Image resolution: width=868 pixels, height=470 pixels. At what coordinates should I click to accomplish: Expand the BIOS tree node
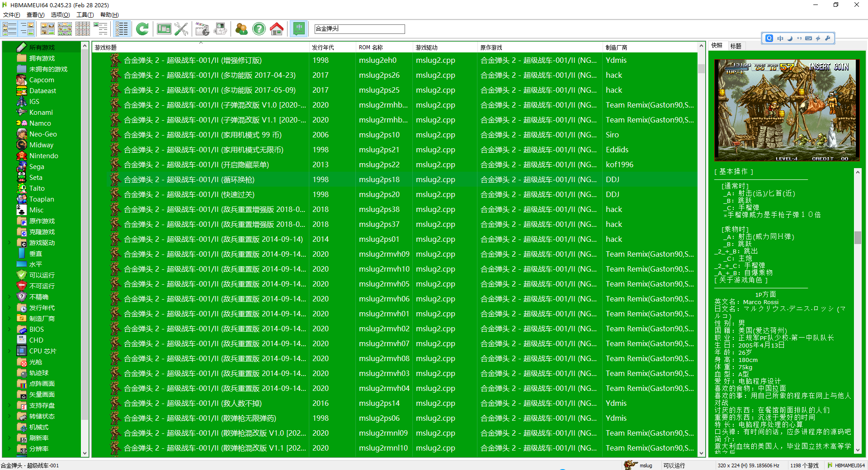point(9,329)
